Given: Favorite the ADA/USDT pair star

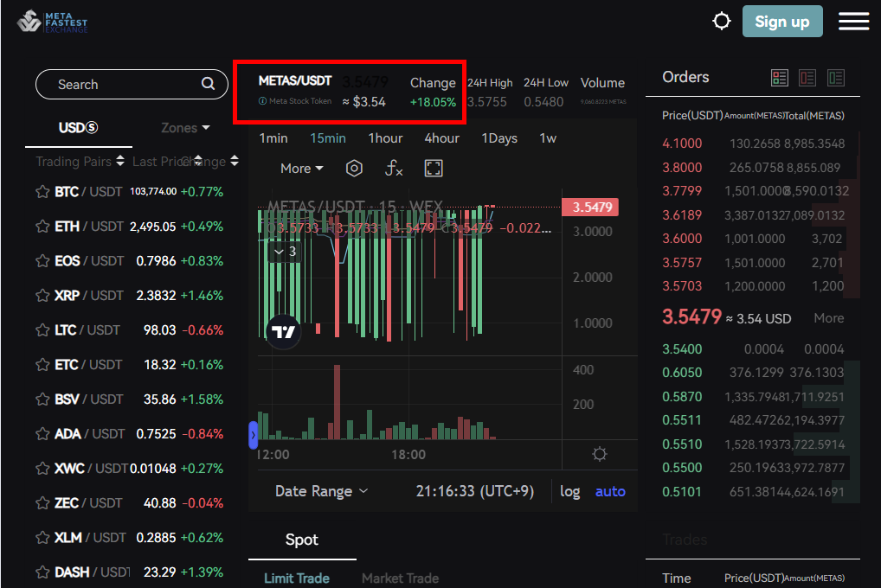Looking at the screenshot, I should (x=42, y=434).
